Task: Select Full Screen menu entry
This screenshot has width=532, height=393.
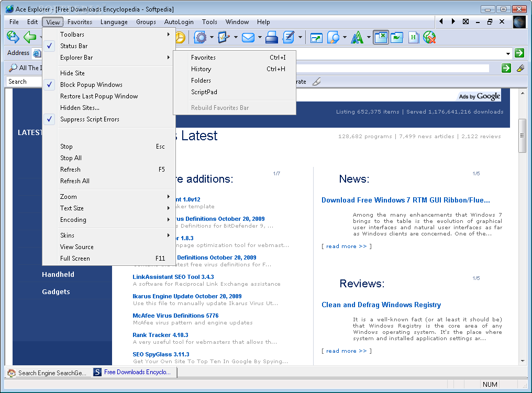Action: [x=109, y=258]
